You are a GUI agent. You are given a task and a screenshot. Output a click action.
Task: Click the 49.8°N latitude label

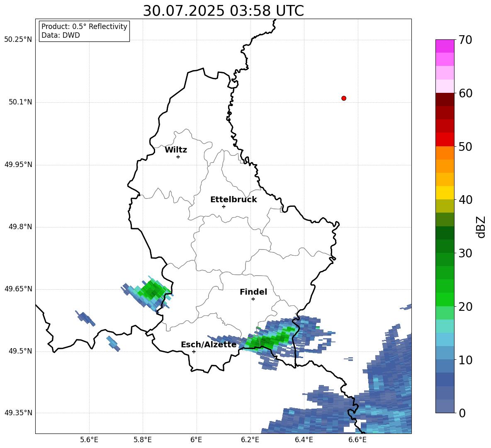click(x=20, y=227)
